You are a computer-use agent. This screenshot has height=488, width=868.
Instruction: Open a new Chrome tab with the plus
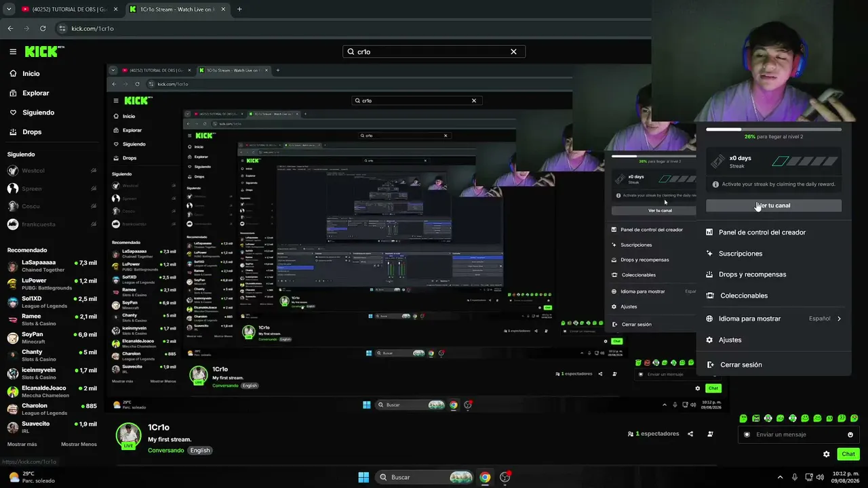(x=239, y=9)
